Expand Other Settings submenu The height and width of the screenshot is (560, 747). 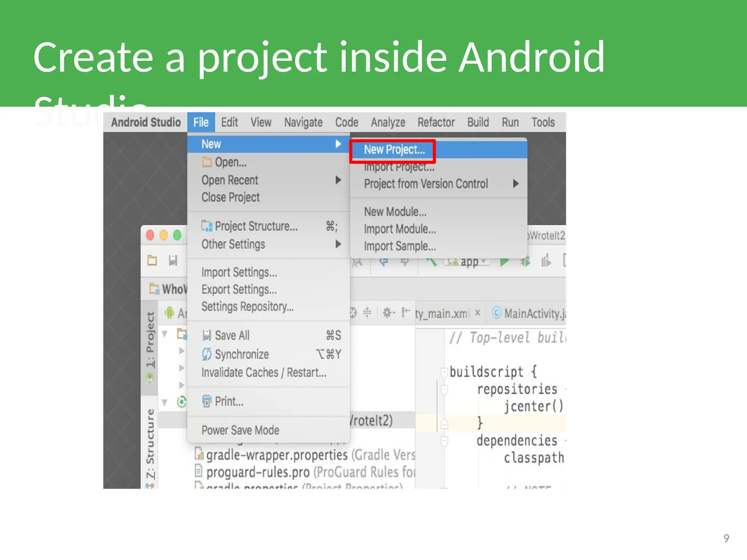point(268,244)
